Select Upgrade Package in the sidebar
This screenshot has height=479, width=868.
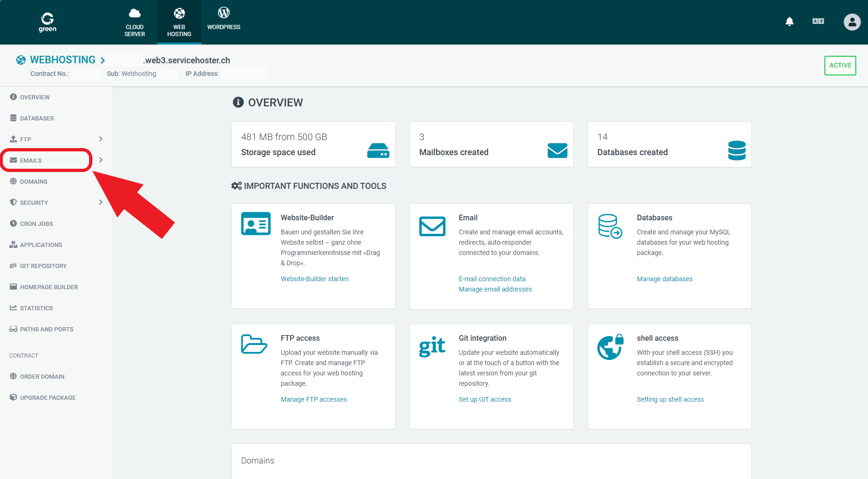[48, 397]
